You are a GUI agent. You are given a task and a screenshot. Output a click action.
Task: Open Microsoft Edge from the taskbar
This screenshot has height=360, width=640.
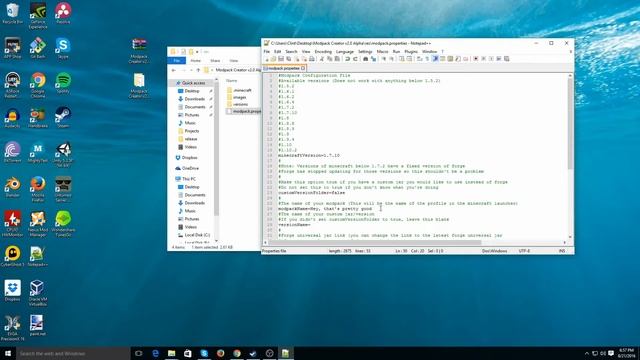pyautogui.click(x=156, y=353)
